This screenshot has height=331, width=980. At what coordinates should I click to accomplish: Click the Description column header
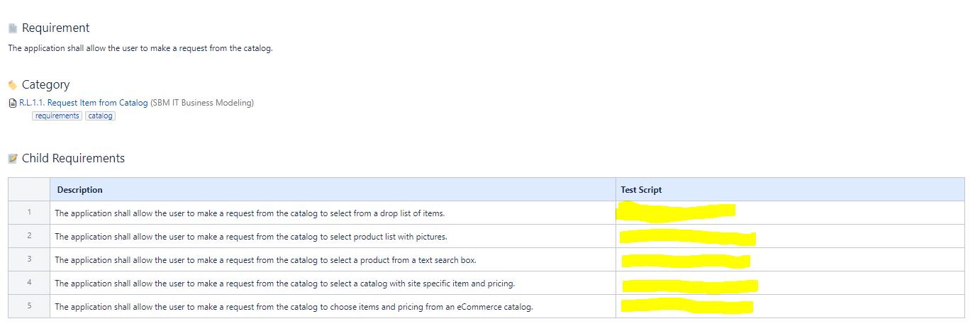tap(333, 189)
